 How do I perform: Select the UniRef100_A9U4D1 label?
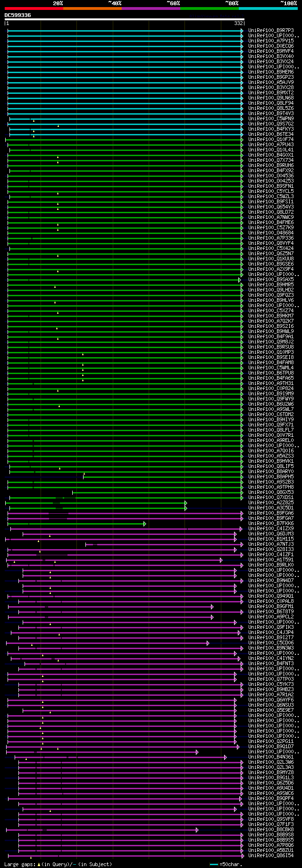pos(271,788)
